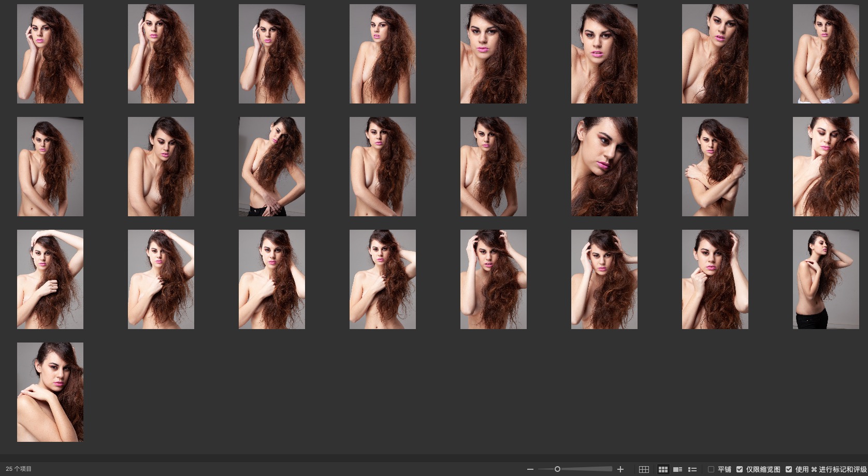868x476 pixels.
Task: Switch to details view mode icon
Action: pyautogui.click(x=677, y=469)
